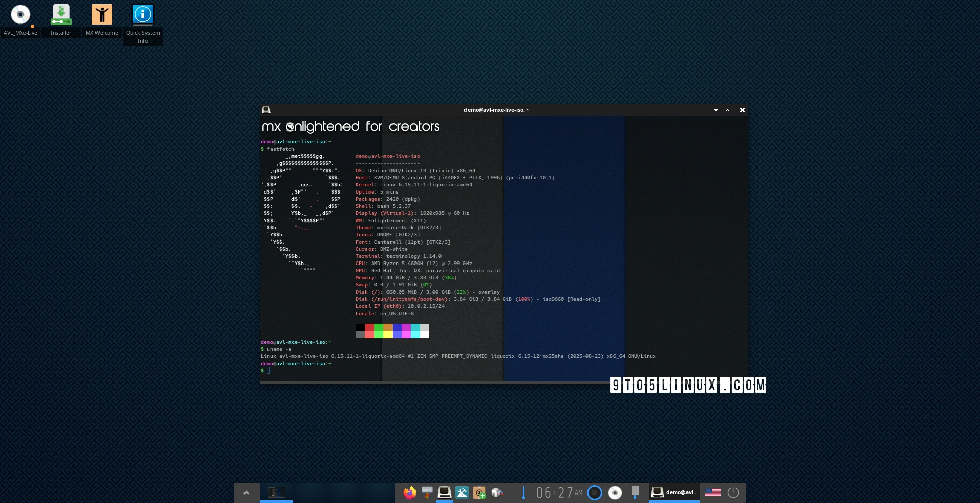Click the optical disc icon in the panel
The image size is (980, 503).
[x=615, y=493]
